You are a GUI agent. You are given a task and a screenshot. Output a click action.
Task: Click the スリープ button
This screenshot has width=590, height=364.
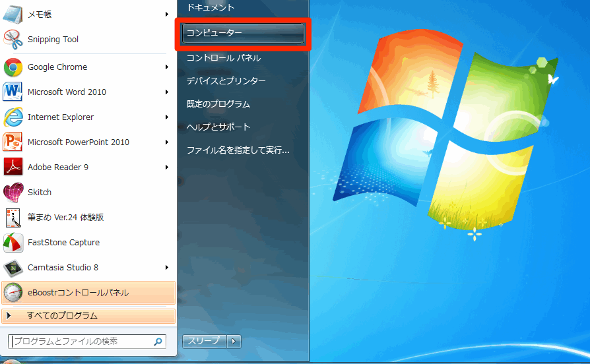[205, 342]
